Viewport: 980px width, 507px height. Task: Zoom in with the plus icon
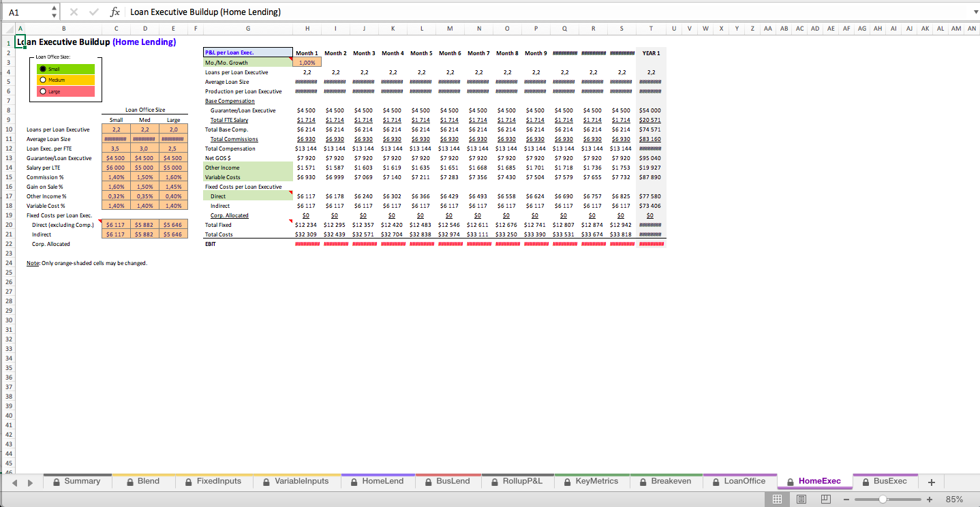931,500
